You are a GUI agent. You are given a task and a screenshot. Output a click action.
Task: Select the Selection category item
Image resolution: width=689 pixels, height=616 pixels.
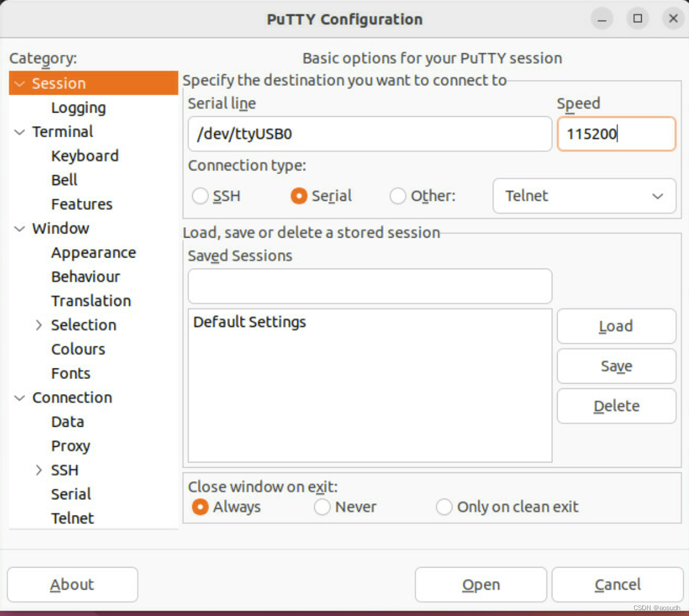pyautogui.click(x=83, y=325)
